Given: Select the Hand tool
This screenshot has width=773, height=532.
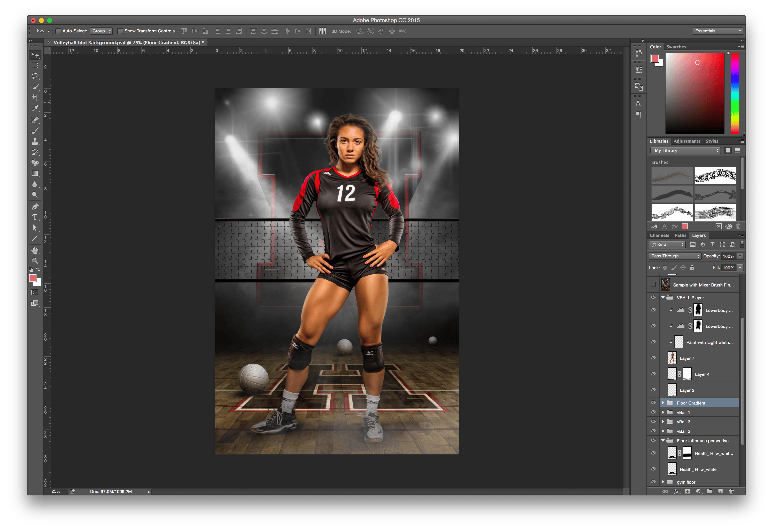Looking at the screenshot, I should coord(35,250).
